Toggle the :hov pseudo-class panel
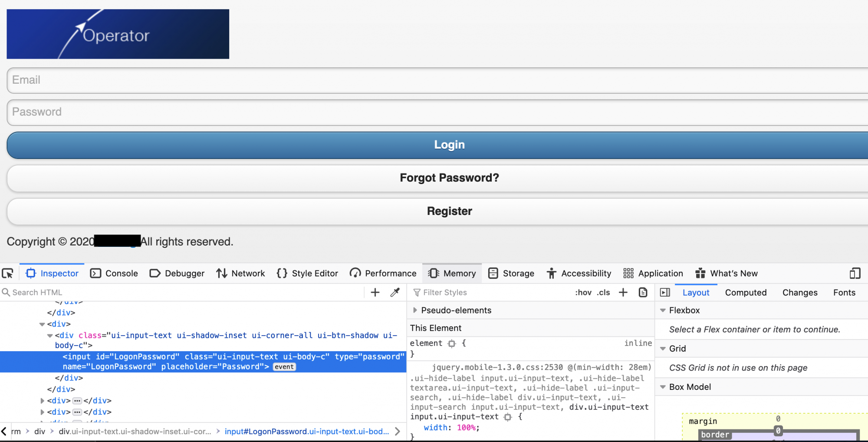 tap(583, 292)
